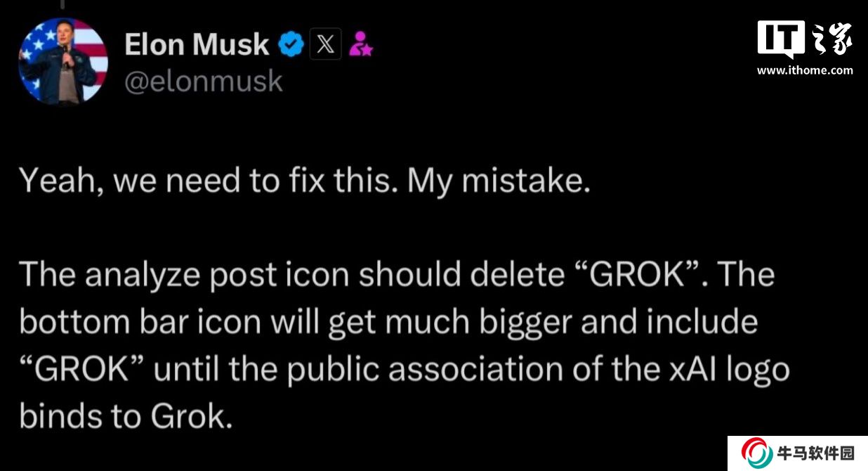868x471 pixels.
Task: Click the calligraphy 之家 logo characters
Action: point(832,39)
